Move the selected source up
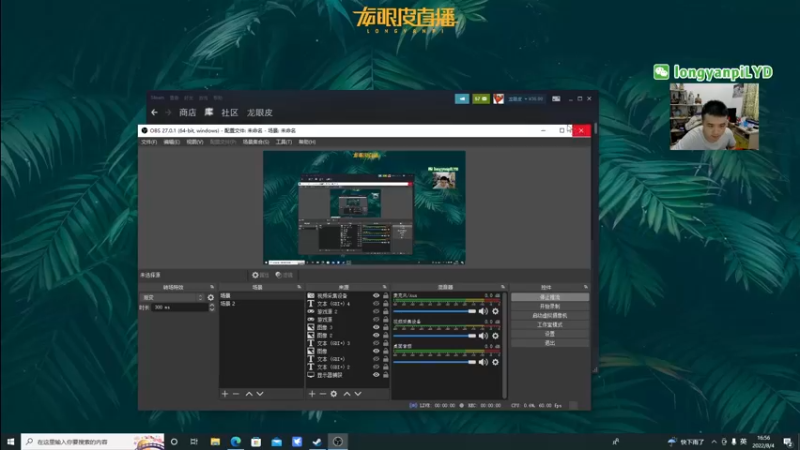The height and width of the screenshot is (450, 800). pos(347,394)
